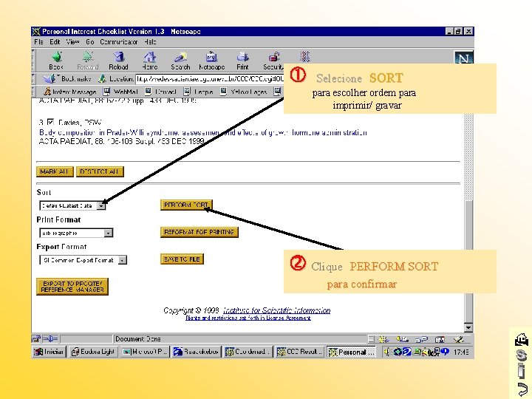Click the DESELECT ALL button

(100, 171)
